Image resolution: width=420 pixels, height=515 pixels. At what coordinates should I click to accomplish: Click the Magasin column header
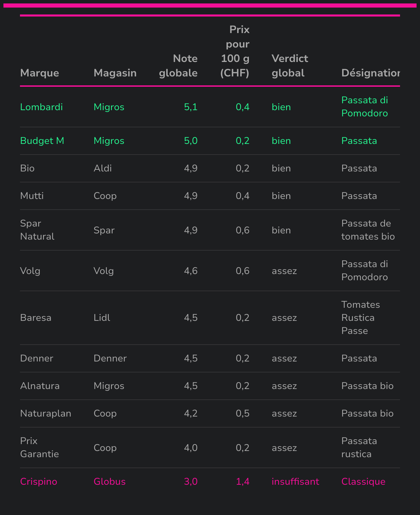click(x=115, y=73)
